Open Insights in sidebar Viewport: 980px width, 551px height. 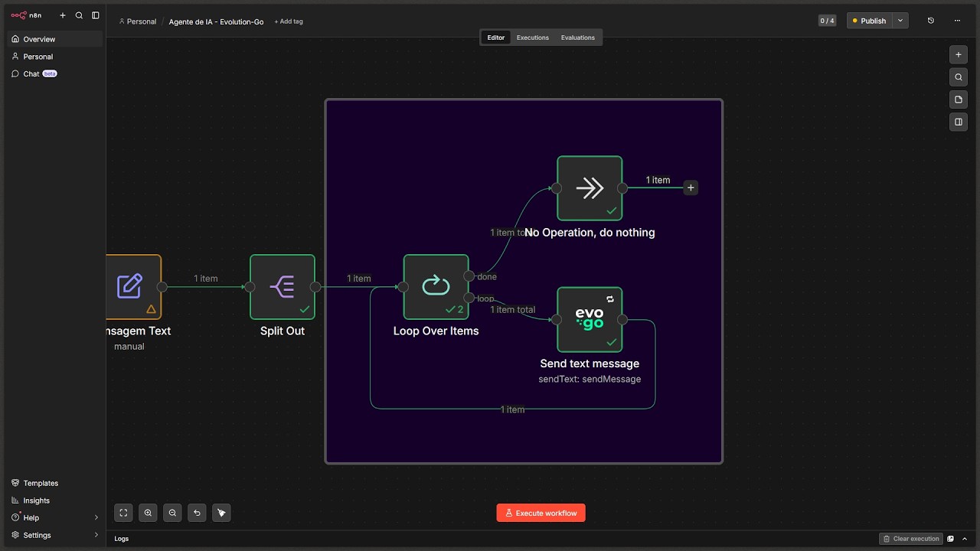55,500
